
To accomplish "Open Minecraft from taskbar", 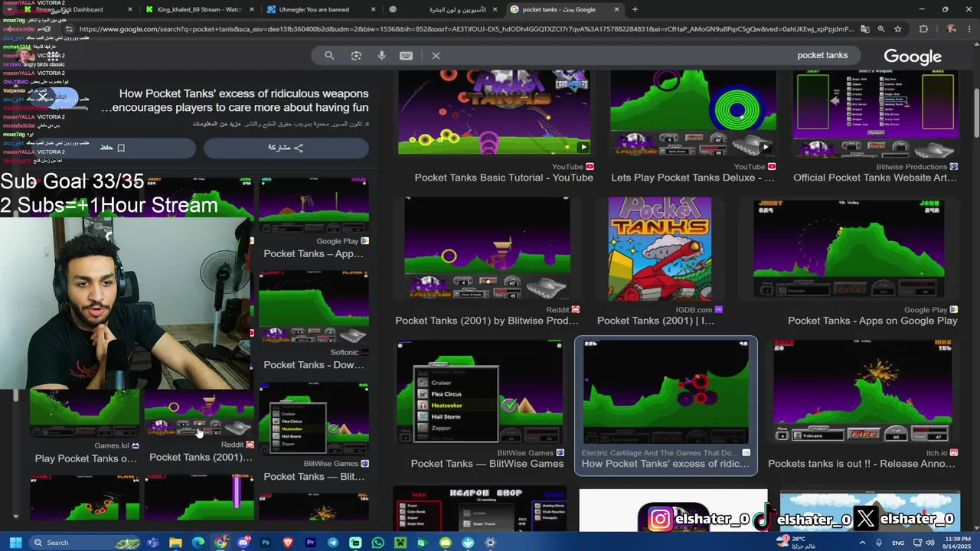I will tap(400, 543).
